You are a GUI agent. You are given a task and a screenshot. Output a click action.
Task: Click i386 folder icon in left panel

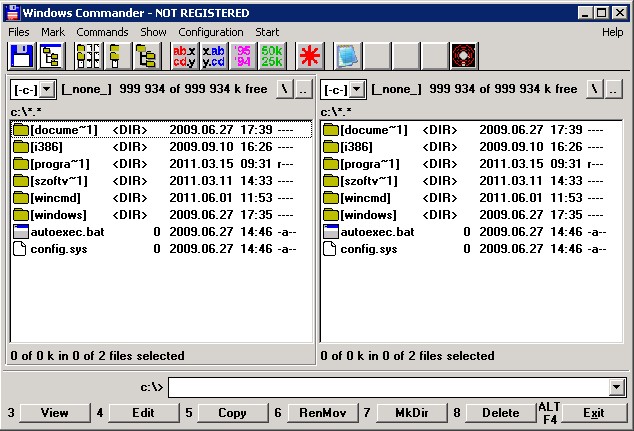(x=20, y=147)
